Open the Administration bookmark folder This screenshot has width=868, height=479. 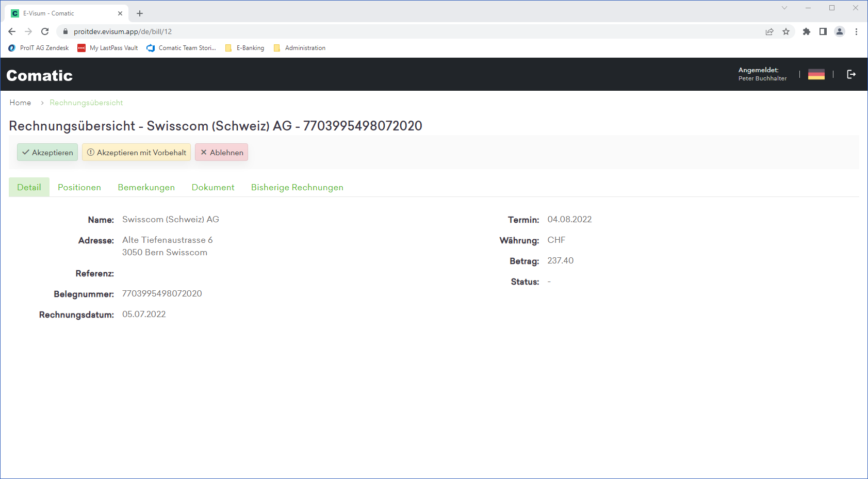point(300,48)
